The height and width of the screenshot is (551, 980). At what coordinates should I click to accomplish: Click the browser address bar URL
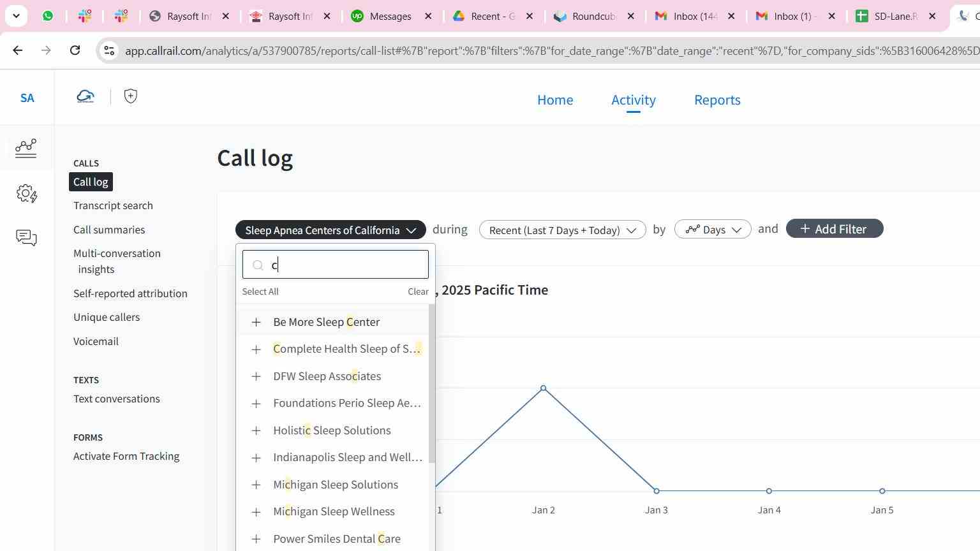click(552, 50)
